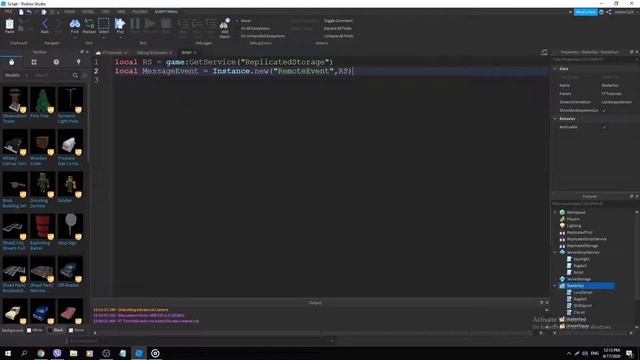Image resolution: width=640 pixels, height=360 pixels.
Task: Select Players in Explorer
Action: coord(573,219)
